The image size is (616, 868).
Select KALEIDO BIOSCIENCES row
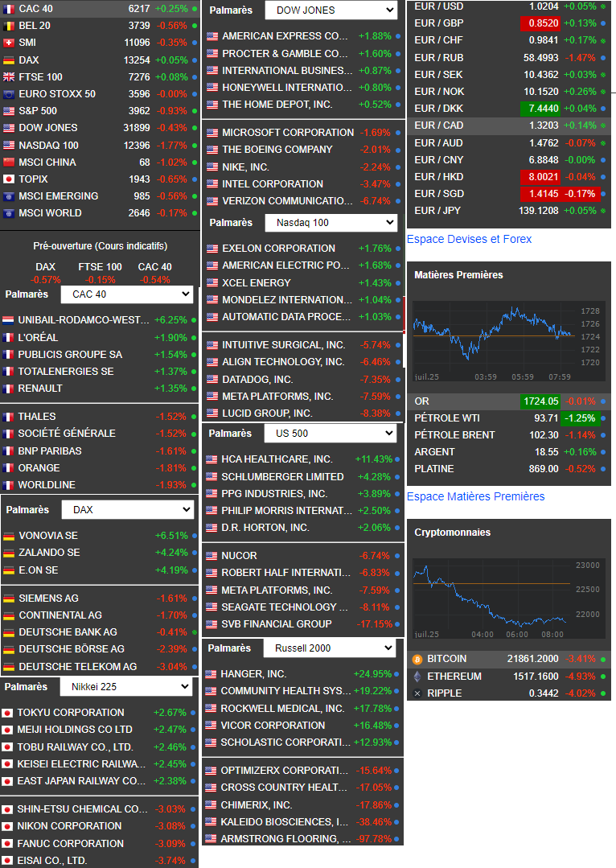[302, 822]
